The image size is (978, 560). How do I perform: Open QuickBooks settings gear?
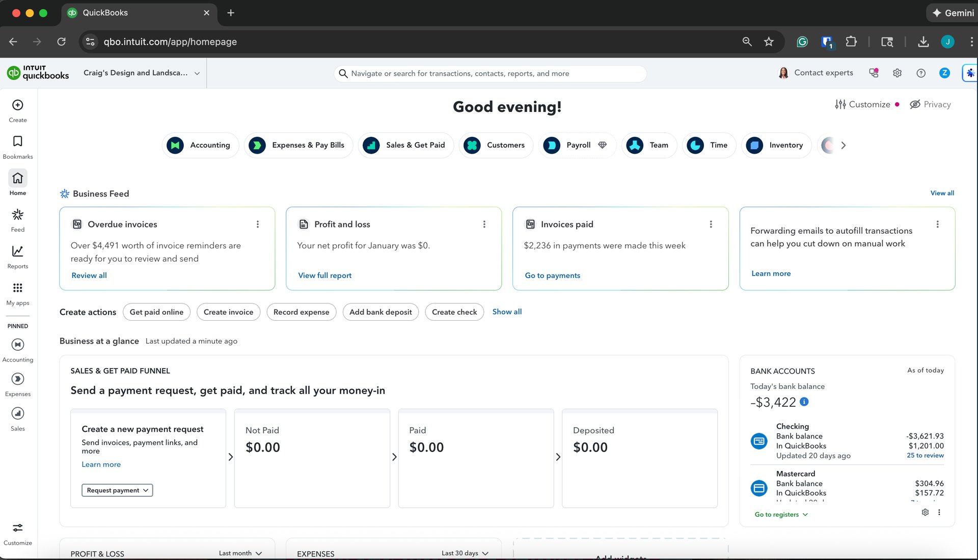[897, 73]
